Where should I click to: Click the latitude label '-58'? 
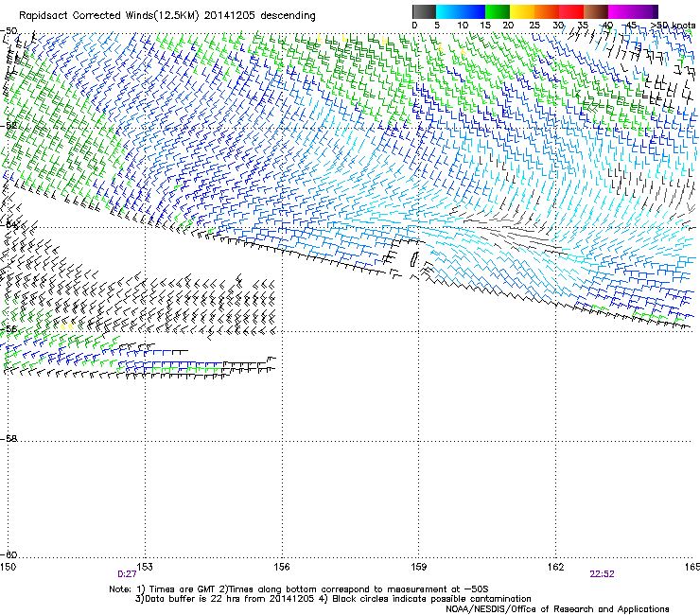(x=9, y=439)
